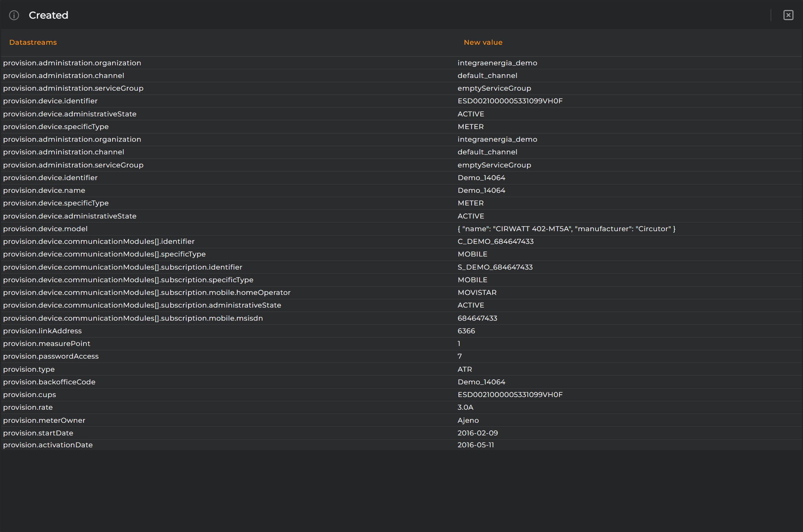Viewport: 803px width, 532px height.
Task: Click communicationModules[].identifier datastream
Action: click(99, 241)
